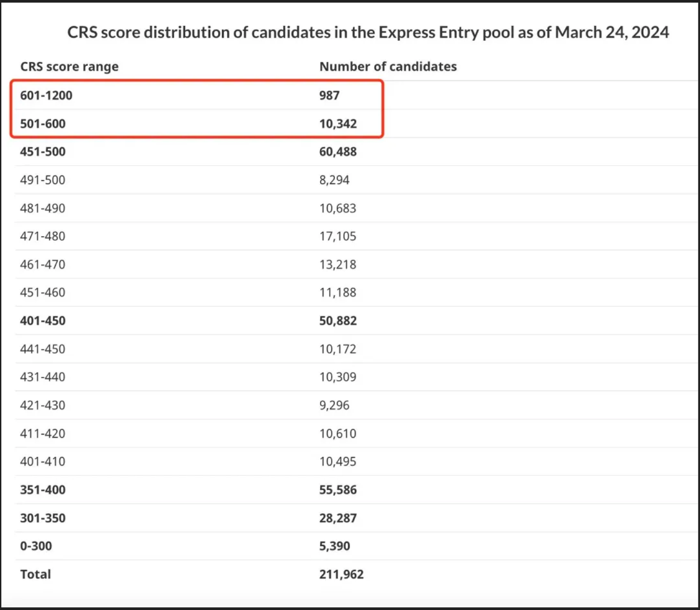Click the "CRS score range" column header
Viewport: 700px width, 610px height.
coord(70,66)
